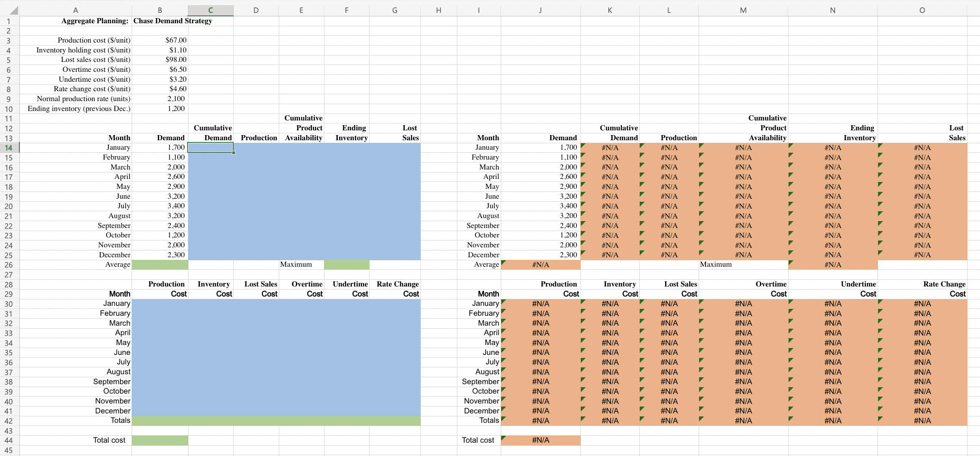Click the green error flag on January's Cumulative Demand #N/A
Screen dimensions: 980x456
584,145
